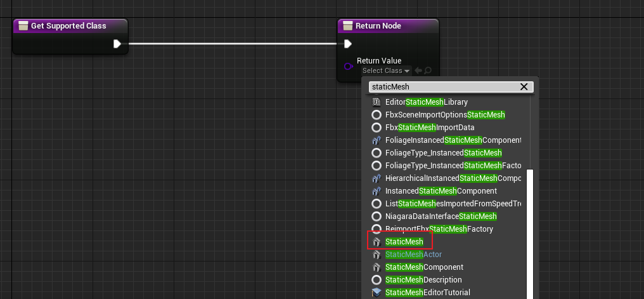644x299 pixels.
Task: Choose FoliageInstancedStaticMeshComponent class
Action: [453, 140]
